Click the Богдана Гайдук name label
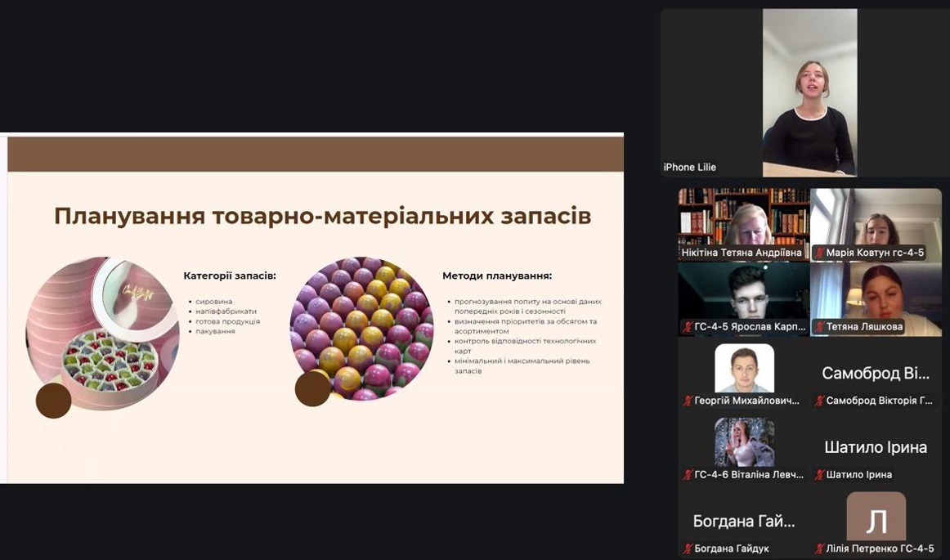 (731, 549)
